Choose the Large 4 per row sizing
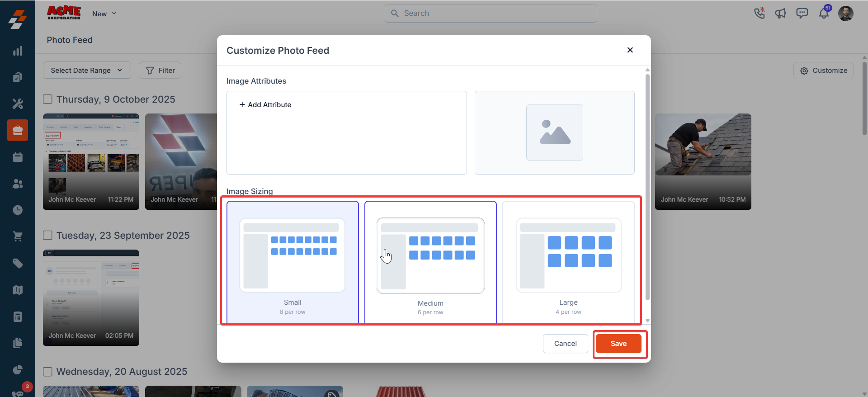 point(568,262)
